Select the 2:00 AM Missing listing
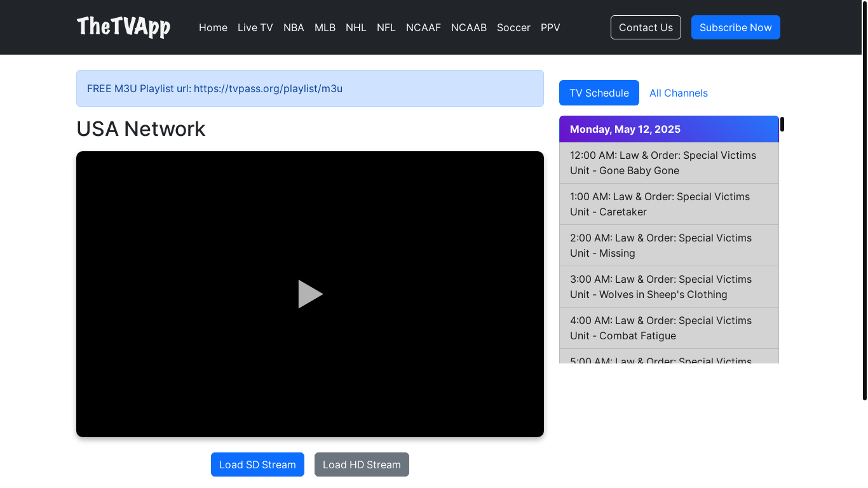Image resolution: width=868 pixels, height=488 pixels. point(669,245)
